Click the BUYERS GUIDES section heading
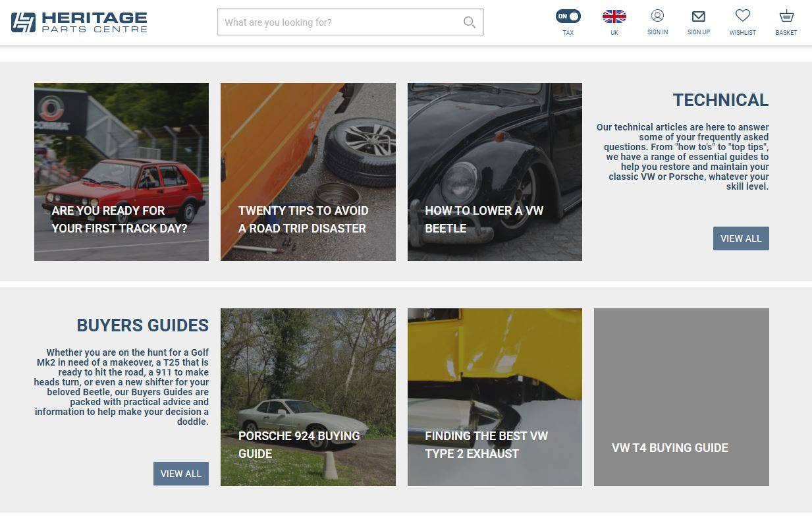The image size is (812, 527). click(x=143, y=325)
